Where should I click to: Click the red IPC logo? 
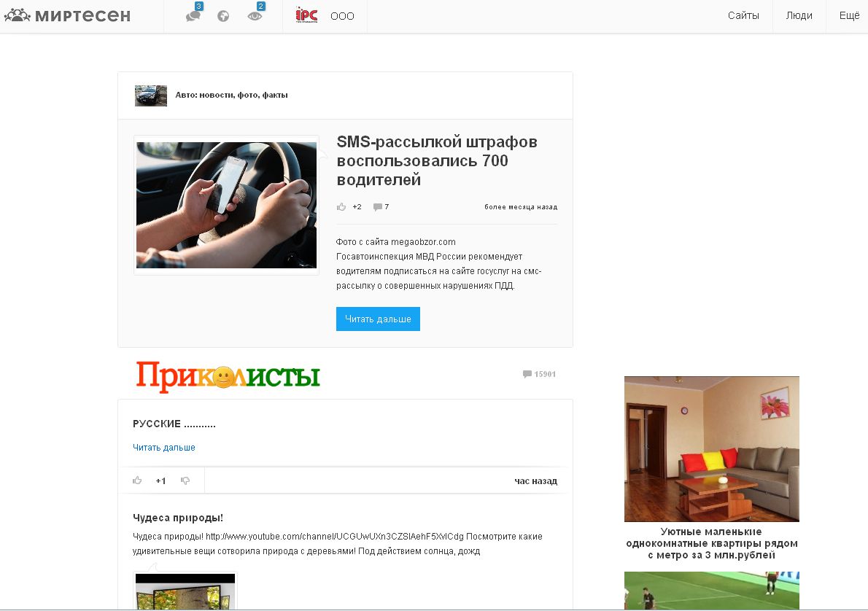(x=306, y=15)
